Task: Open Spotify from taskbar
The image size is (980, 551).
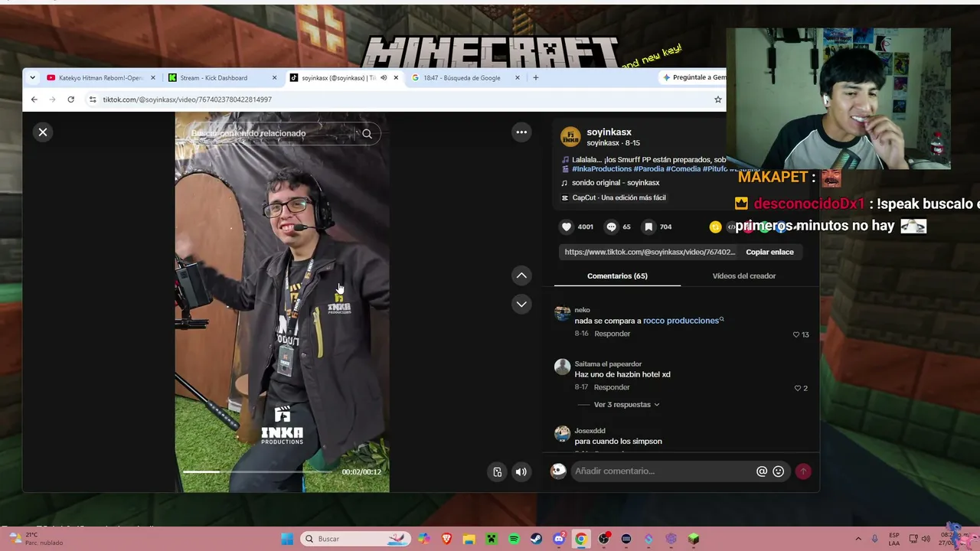Action: click(x=514, y=539)
